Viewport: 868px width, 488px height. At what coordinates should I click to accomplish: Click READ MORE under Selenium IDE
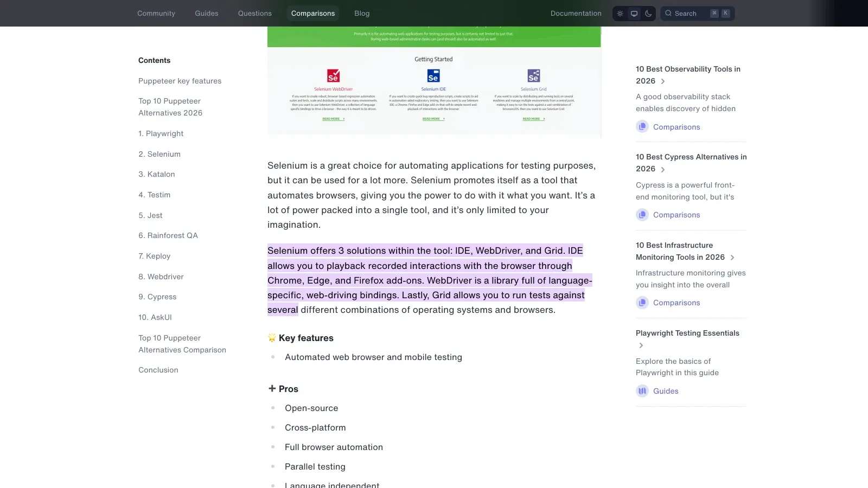433,119
